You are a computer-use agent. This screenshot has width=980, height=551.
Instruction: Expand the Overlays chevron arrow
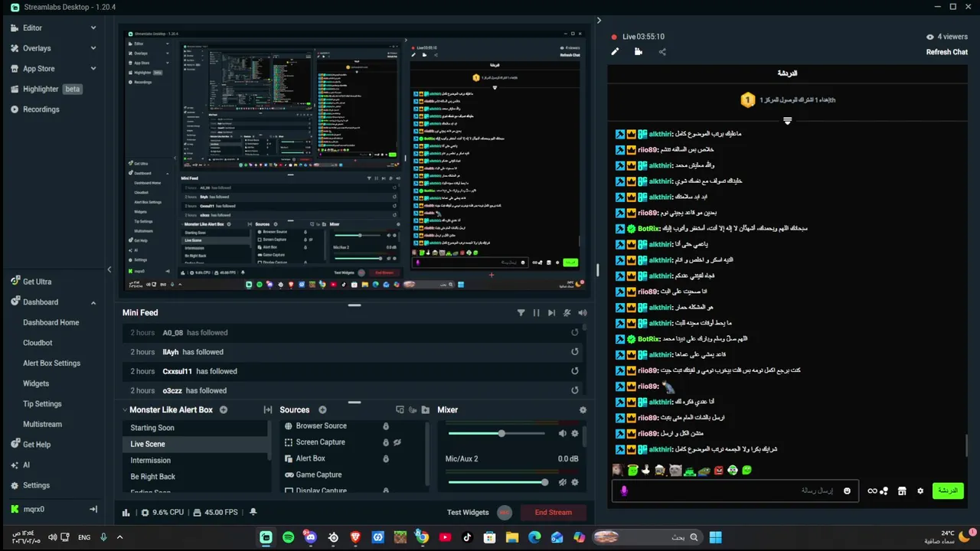(x=93, y=48)
